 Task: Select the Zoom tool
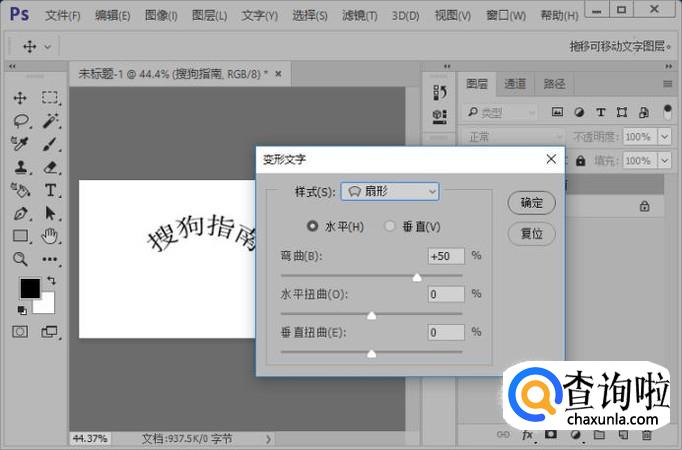[20, 259]
